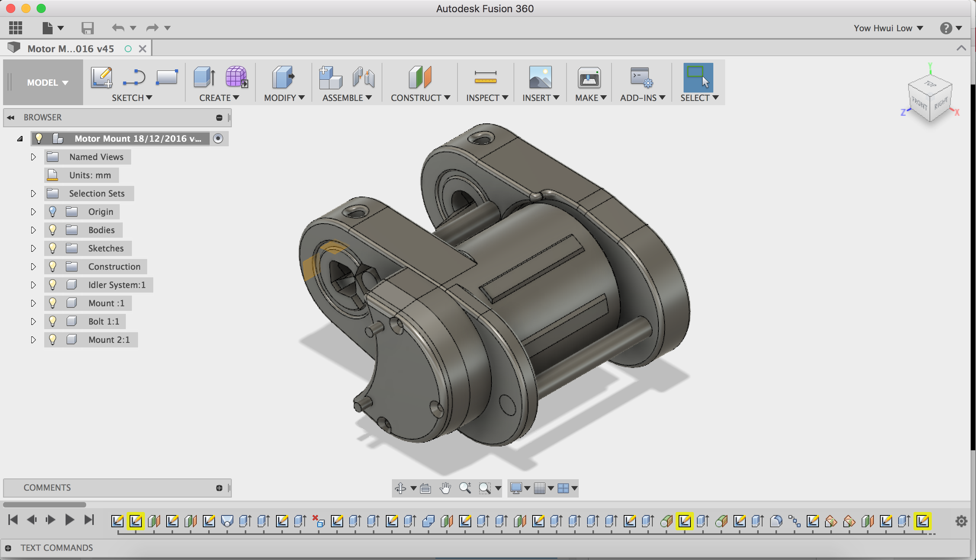Image resolution: width=976 pixels, height=560 pixels.
Task: Expand the Named Views folder
Action: pos(33,157)
